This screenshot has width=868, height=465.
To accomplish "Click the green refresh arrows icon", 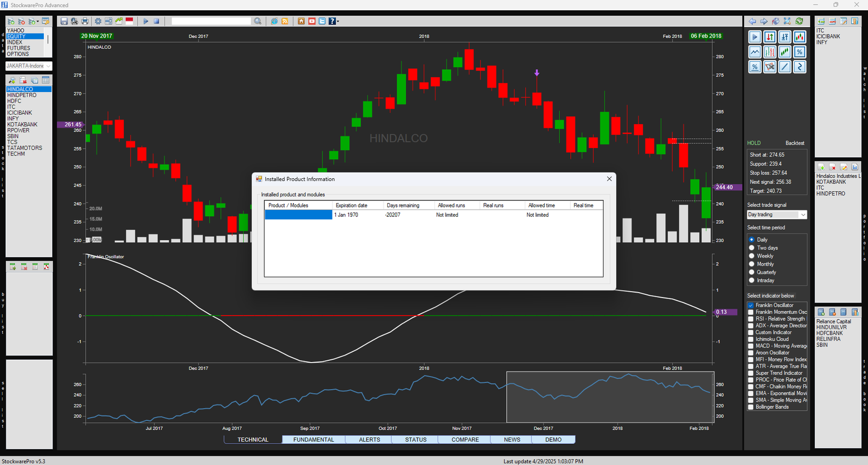I will 799,21.
